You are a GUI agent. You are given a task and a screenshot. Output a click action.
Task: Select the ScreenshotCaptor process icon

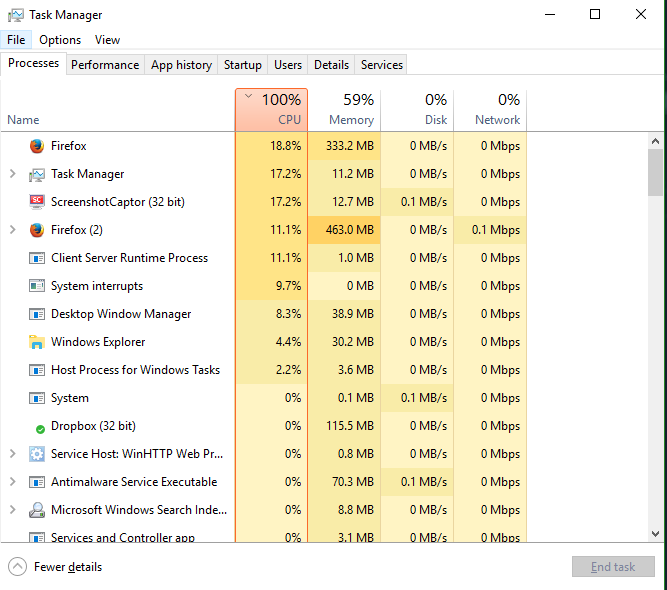(x=37, y=202)
